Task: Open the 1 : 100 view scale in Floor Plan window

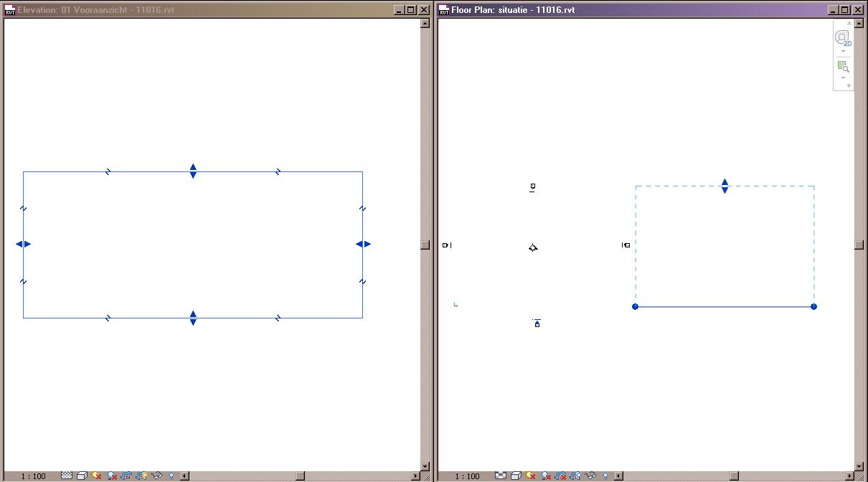Action: [468, 476]
